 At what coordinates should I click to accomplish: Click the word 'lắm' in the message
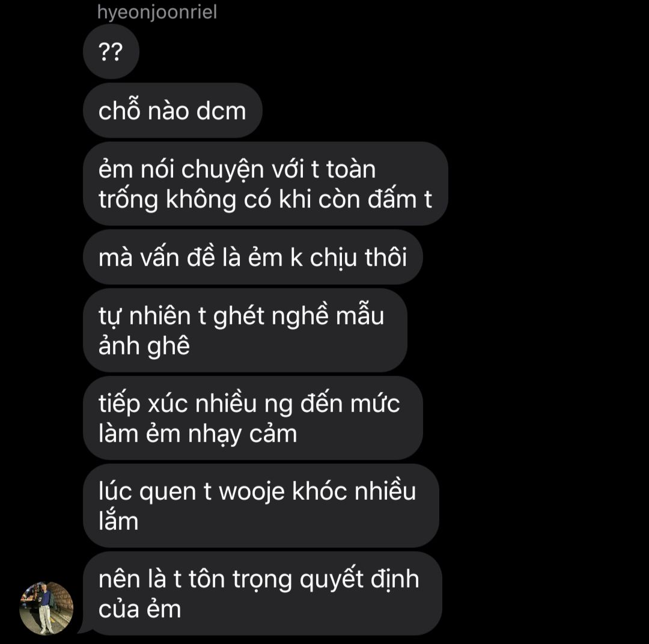click(118, 521)
